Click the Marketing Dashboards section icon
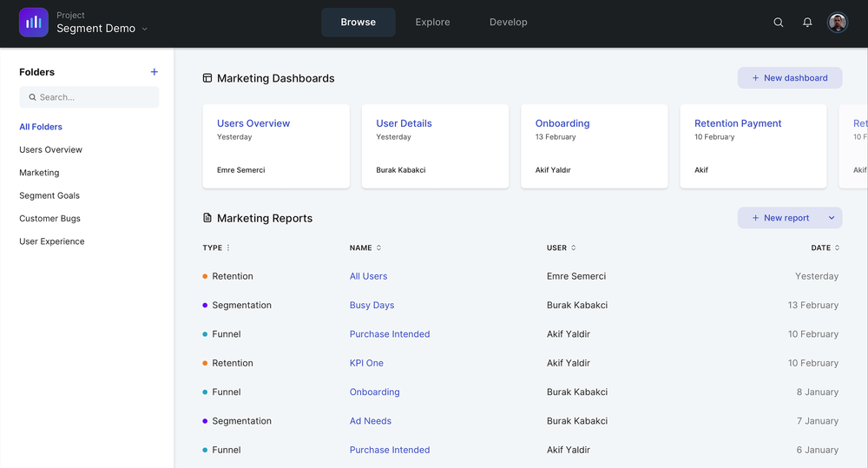The width and height of the screenshot is (868, 468). (207, 78)
